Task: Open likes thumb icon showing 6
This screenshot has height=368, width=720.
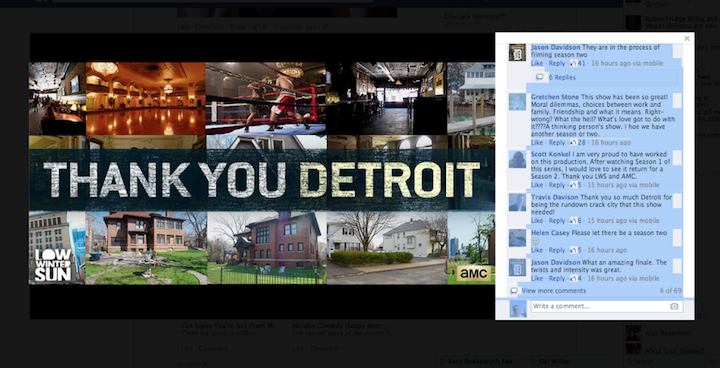Action: 573,221
